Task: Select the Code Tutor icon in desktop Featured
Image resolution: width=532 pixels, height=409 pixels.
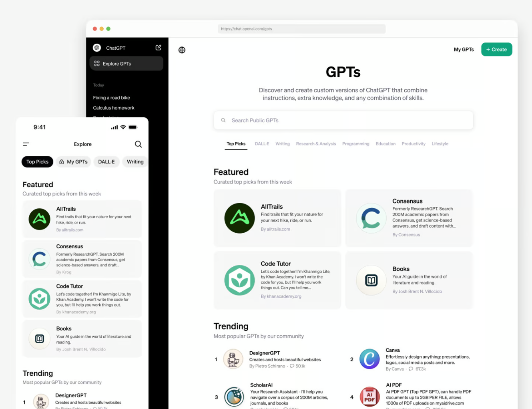Action: [239, 280]
